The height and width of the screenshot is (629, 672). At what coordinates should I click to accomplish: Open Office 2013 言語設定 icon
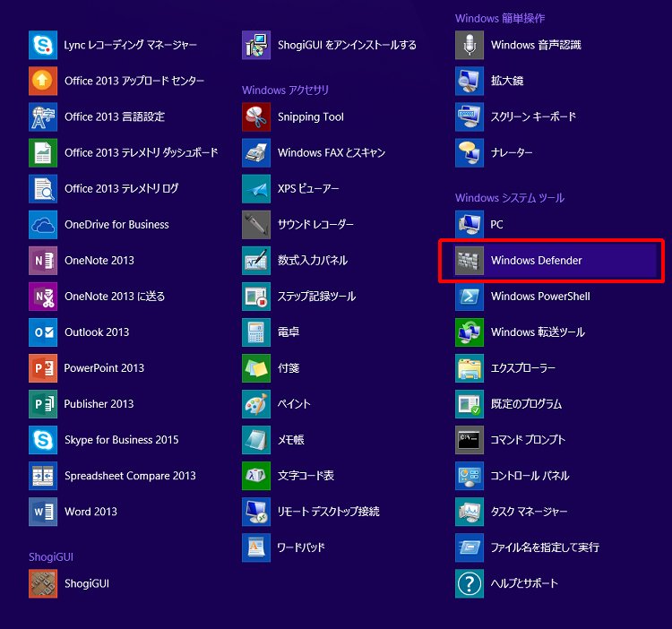[43, 116]
